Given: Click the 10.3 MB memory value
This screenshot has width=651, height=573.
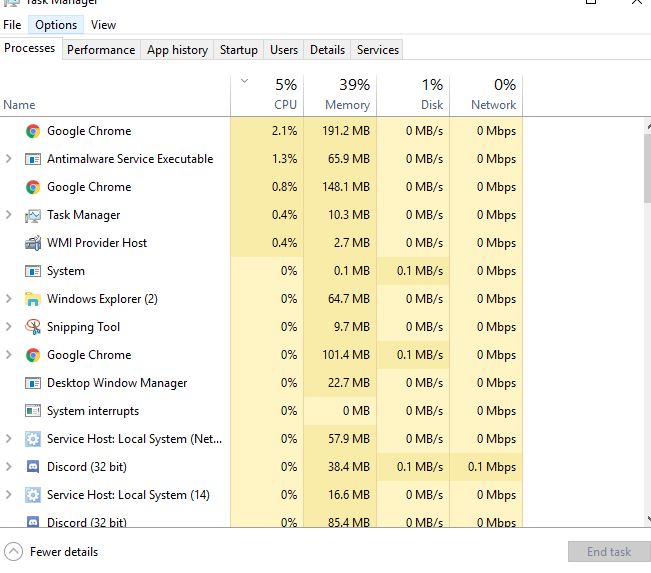Looking at the screenshot, I should coord(349,215).
